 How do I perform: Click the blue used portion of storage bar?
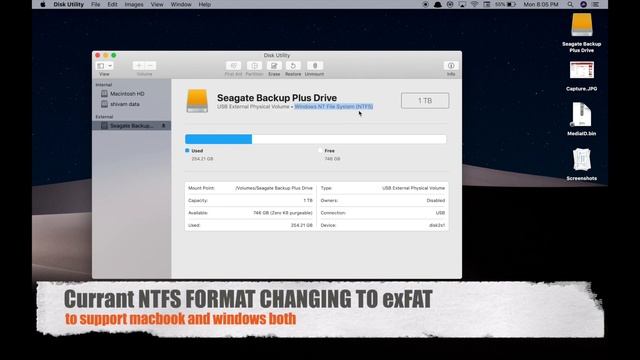(218, 139)
